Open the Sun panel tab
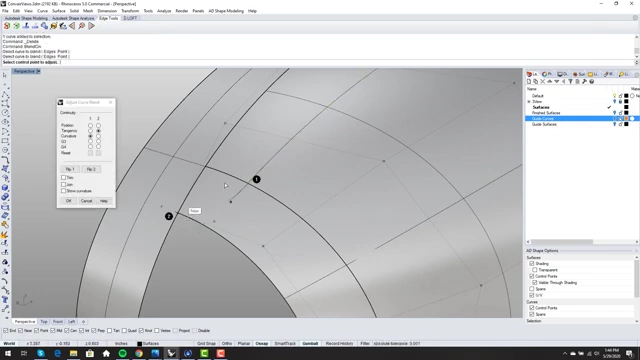The image size is (640, 360). (x=579, y=74)
